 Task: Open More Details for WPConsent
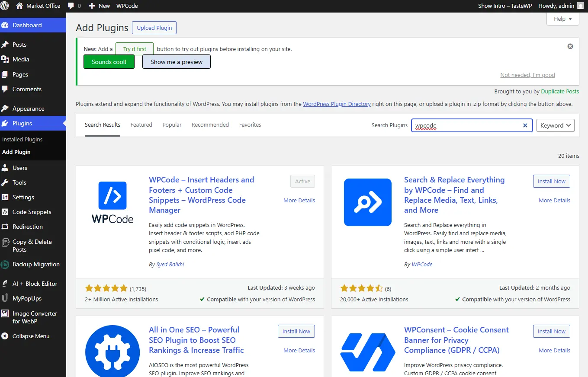[554, 350]
